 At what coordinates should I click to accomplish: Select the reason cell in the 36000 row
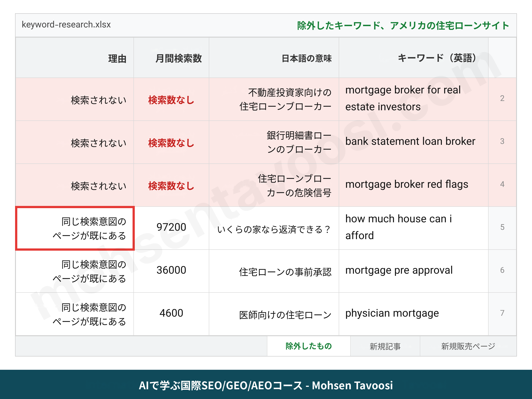[74, 271]
